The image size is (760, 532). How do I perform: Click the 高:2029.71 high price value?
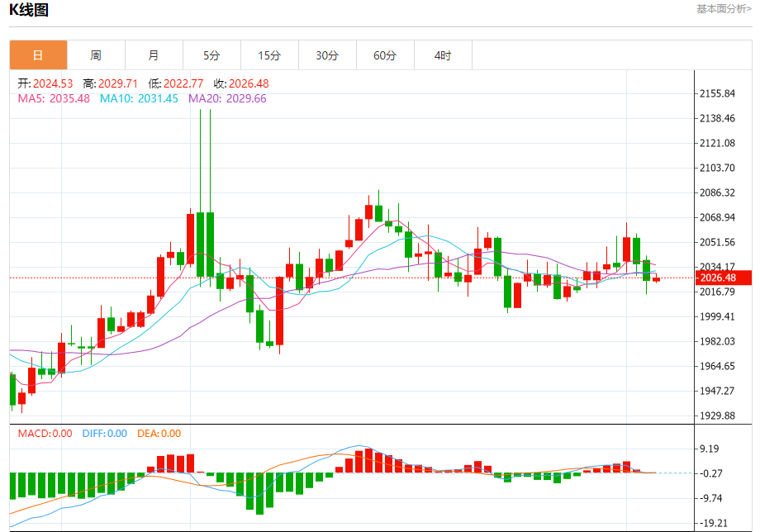[x=111, y=83]
